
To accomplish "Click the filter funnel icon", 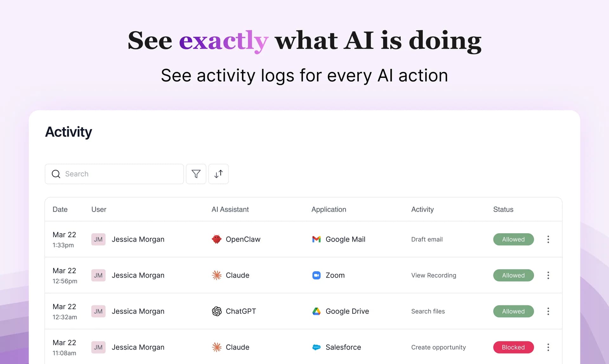I will (196, 174).
